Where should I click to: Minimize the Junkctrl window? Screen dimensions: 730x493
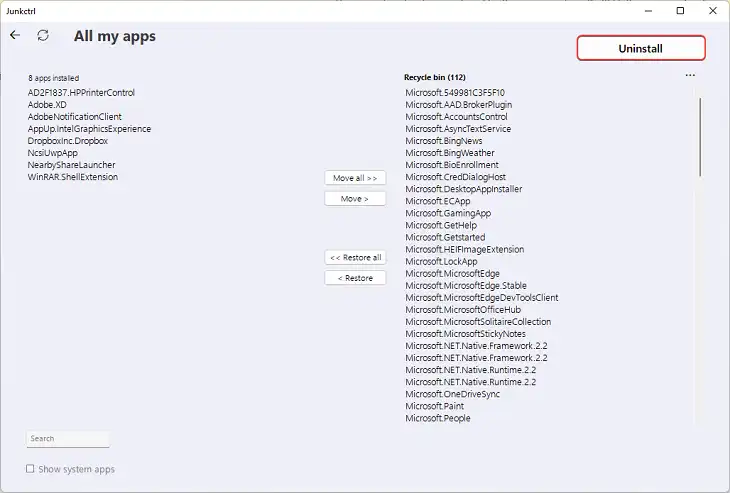(x=648, y=11)
